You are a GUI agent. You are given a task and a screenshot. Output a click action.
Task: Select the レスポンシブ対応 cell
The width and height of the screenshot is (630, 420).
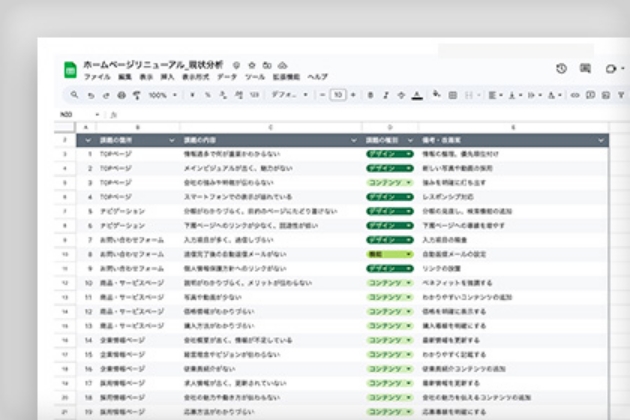(x=513, y=197)
